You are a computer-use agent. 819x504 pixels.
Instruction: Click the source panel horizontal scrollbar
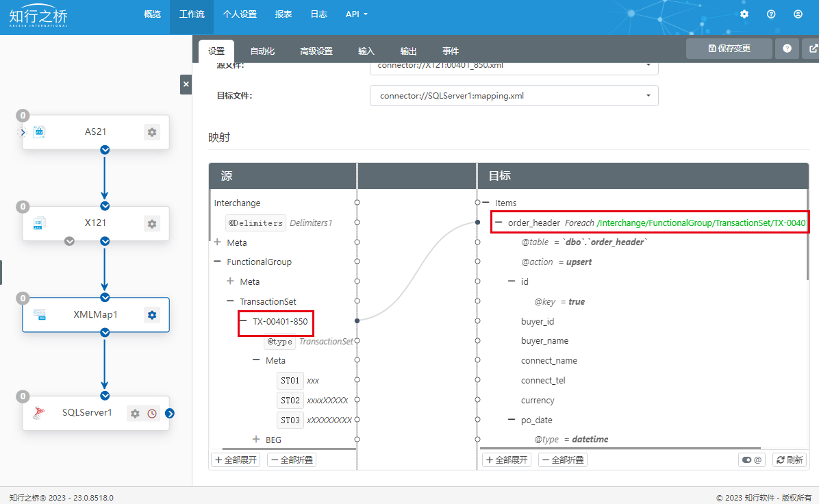(289, 448)
